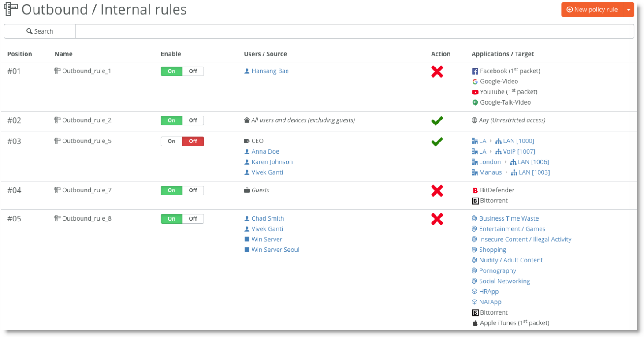This screenshot has height=337, width=644.
Task: Click the arrow between London and LAN [1006]
Action: pos(506,162)
